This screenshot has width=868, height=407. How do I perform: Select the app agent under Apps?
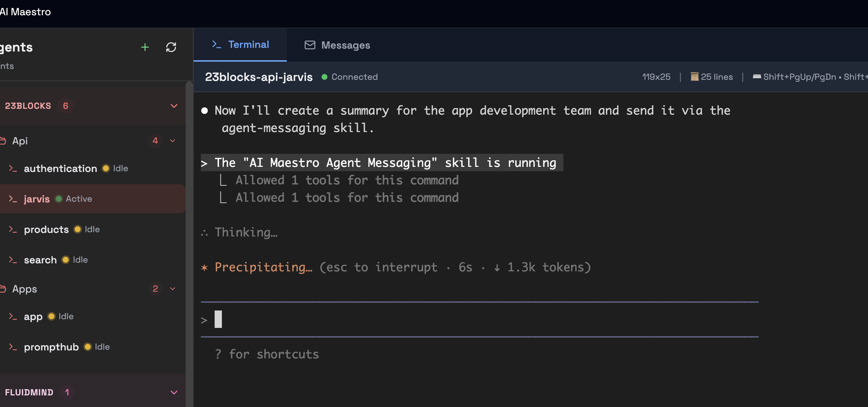(33, 316)
